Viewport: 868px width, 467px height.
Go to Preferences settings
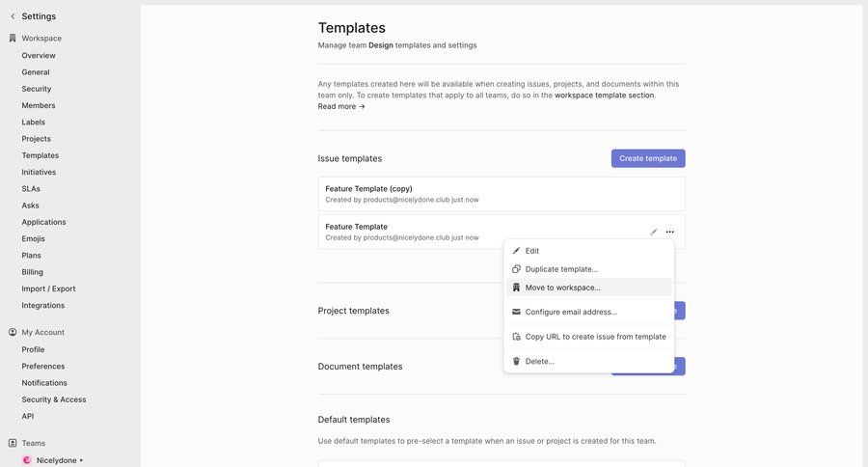(x=43, y=366)
